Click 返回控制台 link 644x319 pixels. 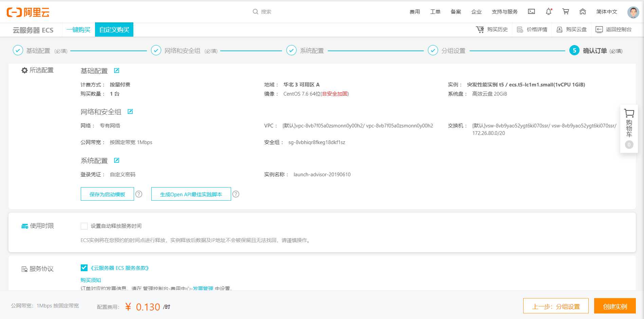point(619,29)
